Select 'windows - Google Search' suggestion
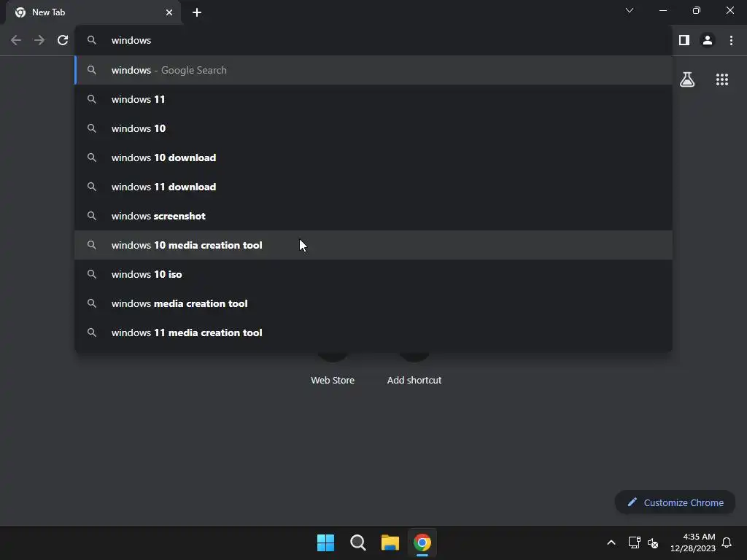Image resolution: width=747 pixels, height=560 pixels. point(373,70)
